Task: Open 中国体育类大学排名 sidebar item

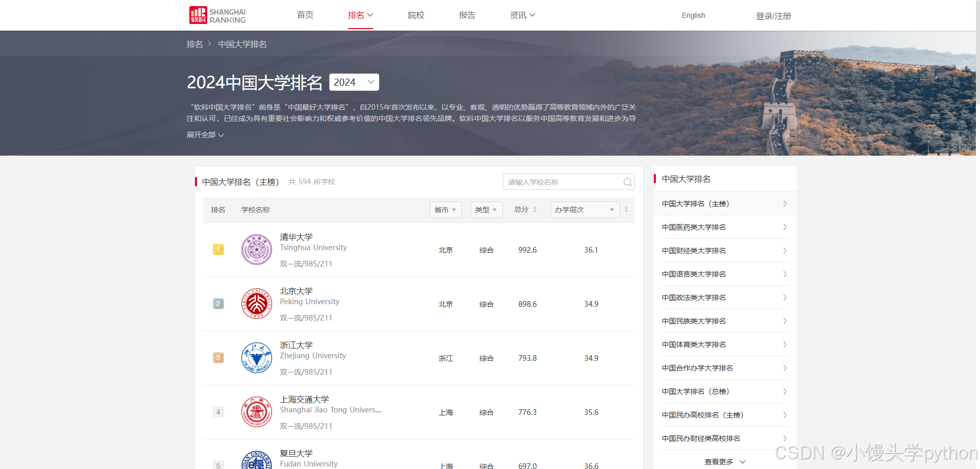Action: 725,344
